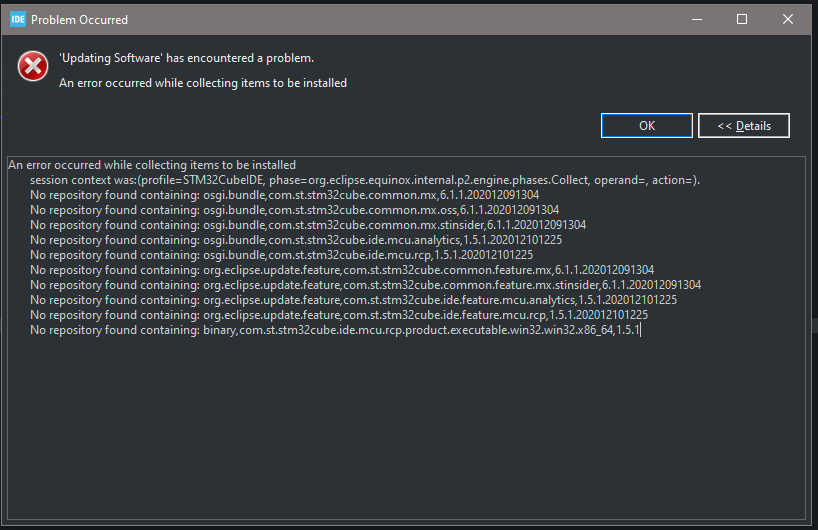Select the ide.feature.mcu.analytics feature line
818x530 pixels.
coord(353,300)
